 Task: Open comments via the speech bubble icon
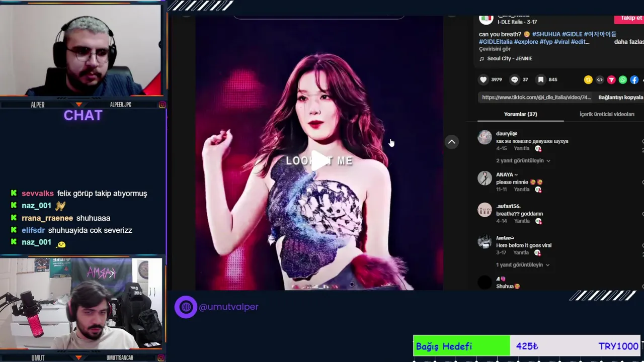pyautogui.click(x=514, y=79)
